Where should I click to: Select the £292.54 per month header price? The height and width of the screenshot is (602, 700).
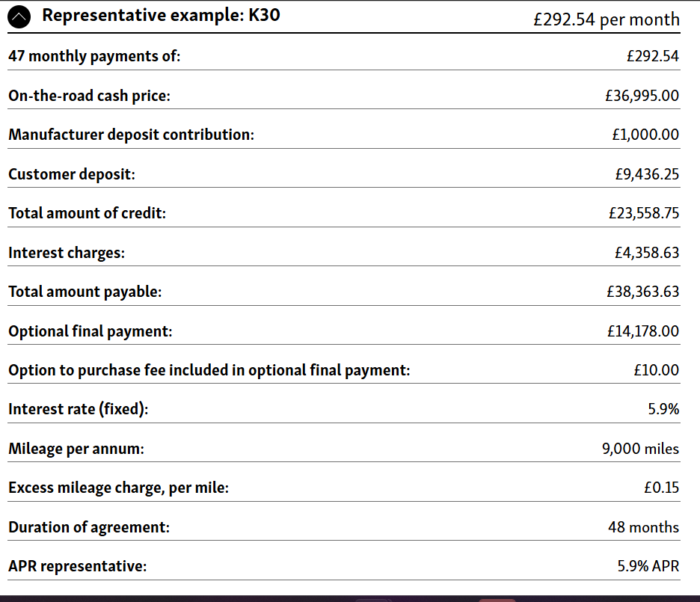(x=606, y=19)
